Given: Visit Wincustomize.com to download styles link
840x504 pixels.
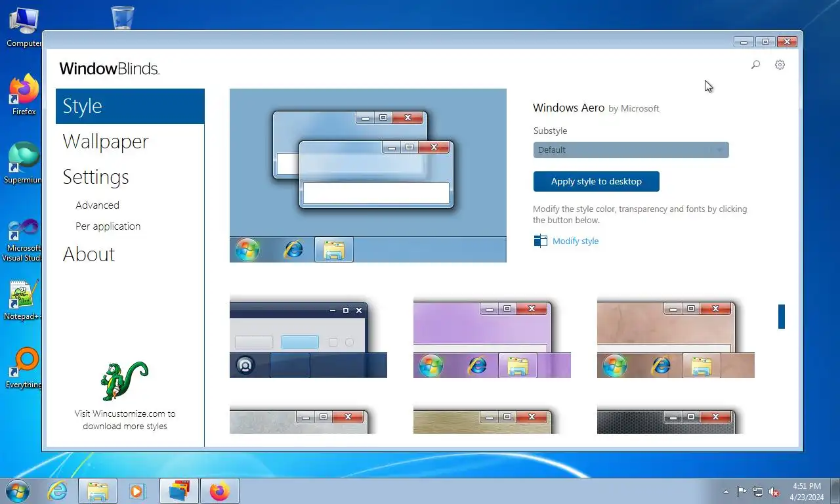Looking at the screenshot, I should [125, 420].
